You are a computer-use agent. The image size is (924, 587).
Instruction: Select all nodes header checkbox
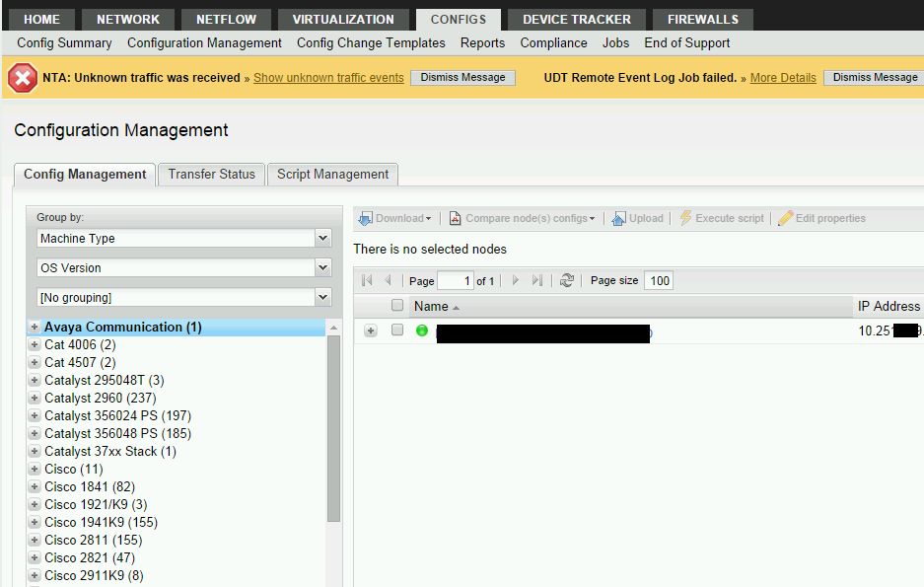click(x=397, y=305)
